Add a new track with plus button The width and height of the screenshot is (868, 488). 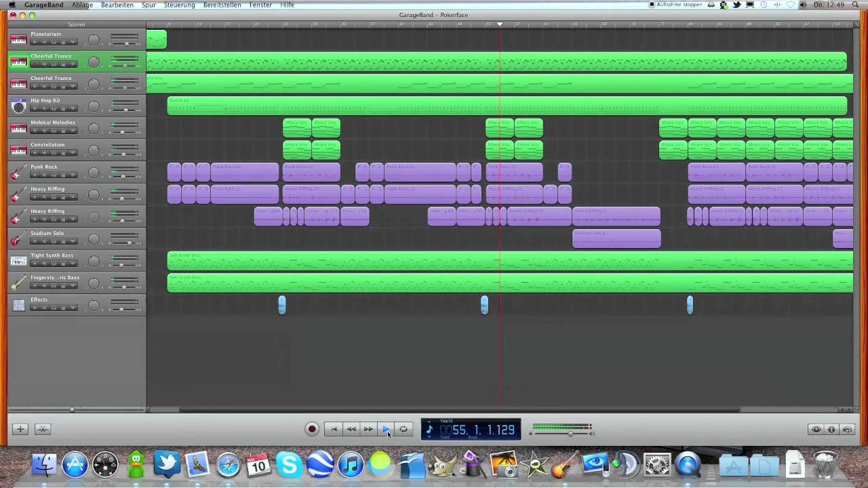20,429
